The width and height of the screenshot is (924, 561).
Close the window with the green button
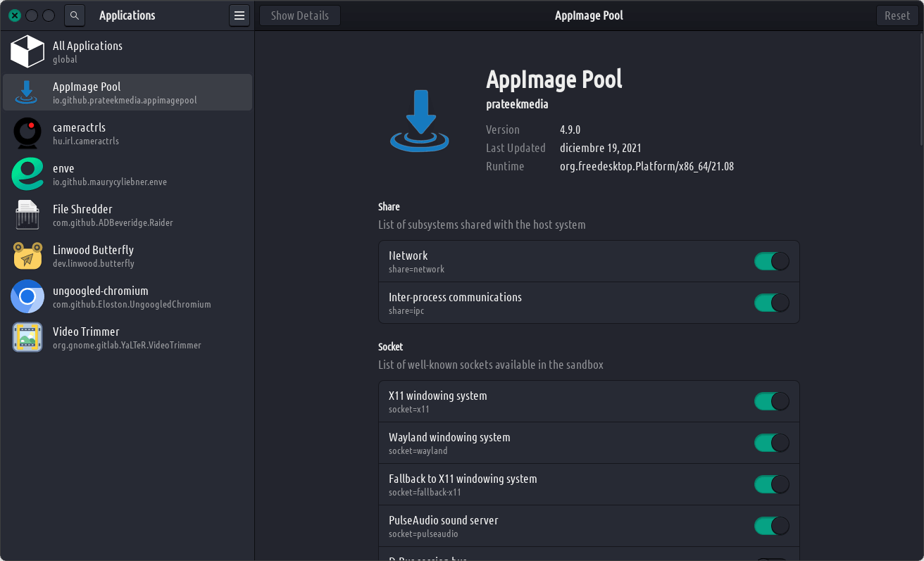15,15
